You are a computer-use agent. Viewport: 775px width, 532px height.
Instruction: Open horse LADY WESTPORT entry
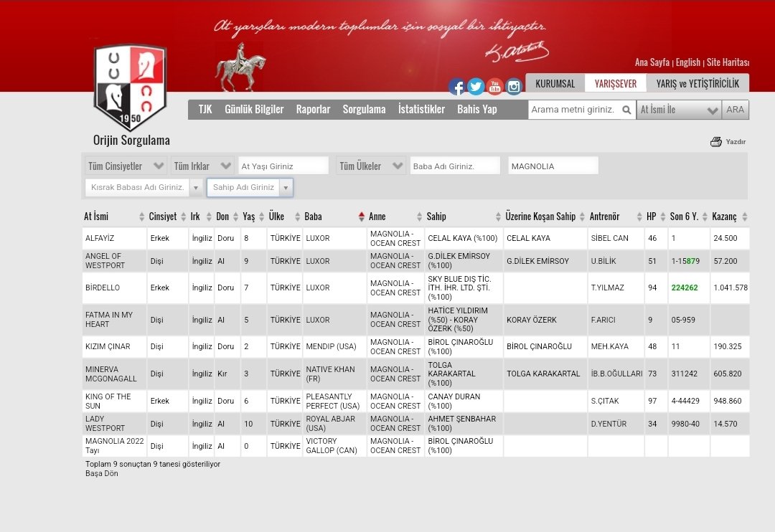point(105,423)
